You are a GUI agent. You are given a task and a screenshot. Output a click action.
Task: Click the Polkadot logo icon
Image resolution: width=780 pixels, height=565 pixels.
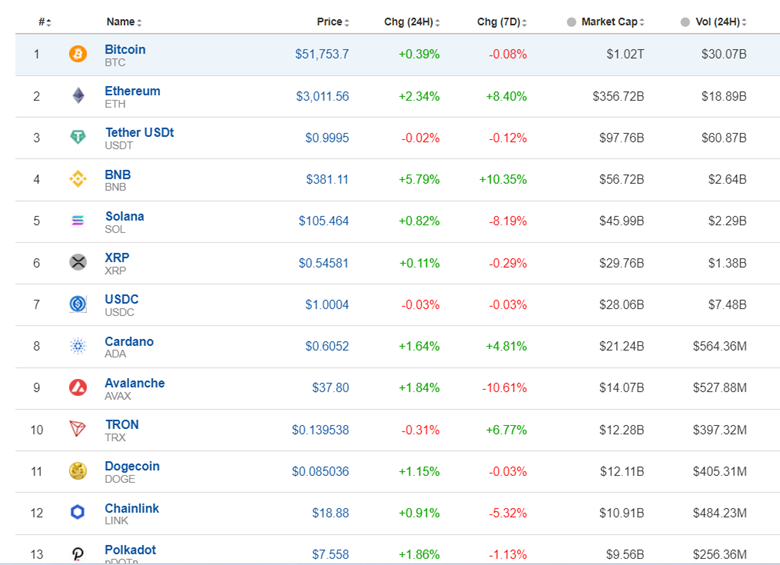(78, 554)
